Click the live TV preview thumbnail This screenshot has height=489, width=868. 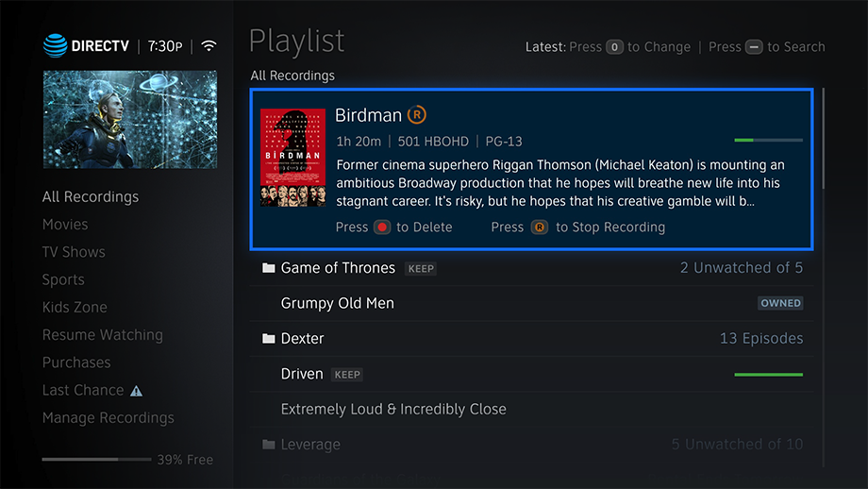[129, 119]
